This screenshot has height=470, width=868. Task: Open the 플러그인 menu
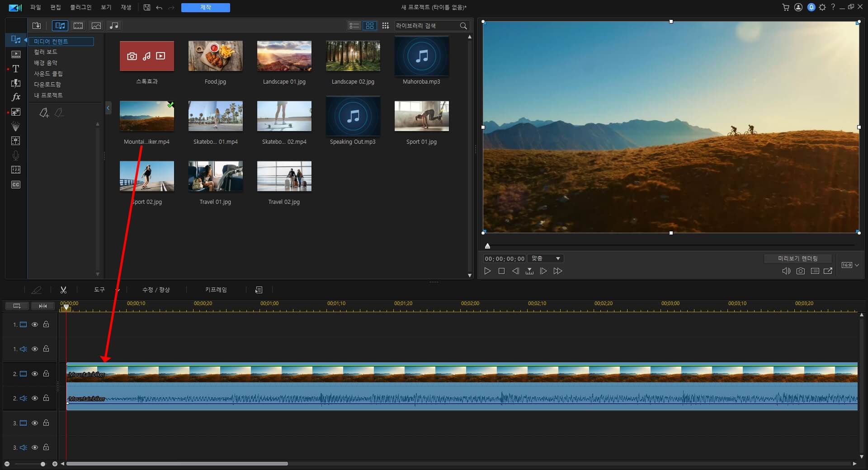pos(80,7)
